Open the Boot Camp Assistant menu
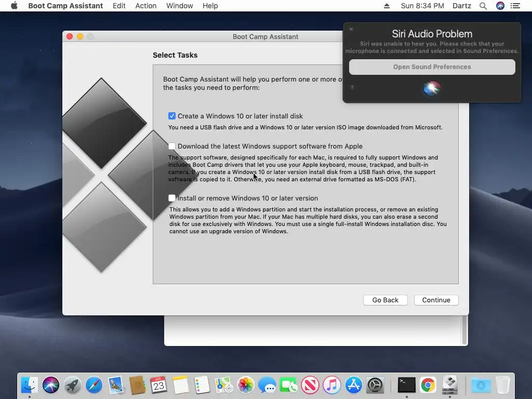The height and width of the screenshot is (399, 532). point(65,6)
